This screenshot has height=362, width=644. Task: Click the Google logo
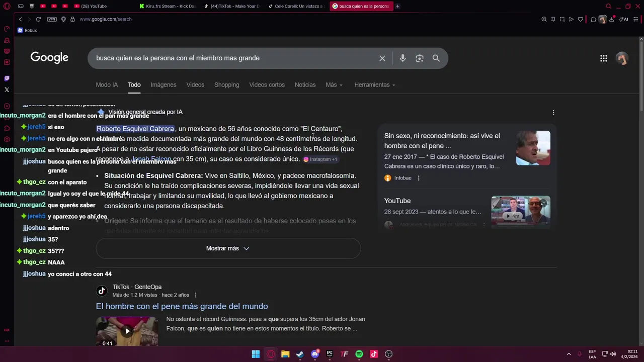(49, 58)
